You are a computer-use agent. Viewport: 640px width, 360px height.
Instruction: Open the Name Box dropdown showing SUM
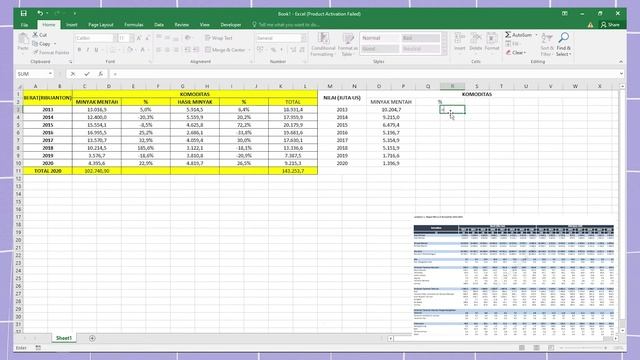50,74
